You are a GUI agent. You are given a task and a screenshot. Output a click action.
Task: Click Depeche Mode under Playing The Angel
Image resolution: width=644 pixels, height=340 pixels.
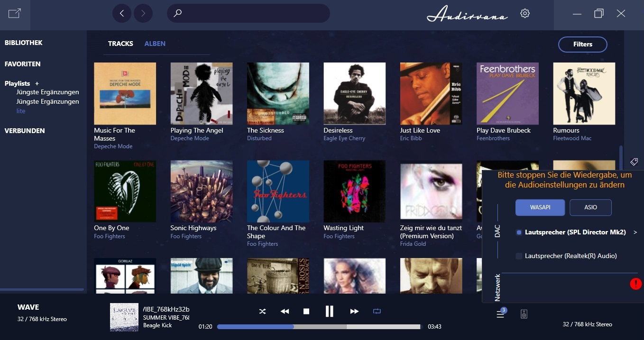[190, 138]
